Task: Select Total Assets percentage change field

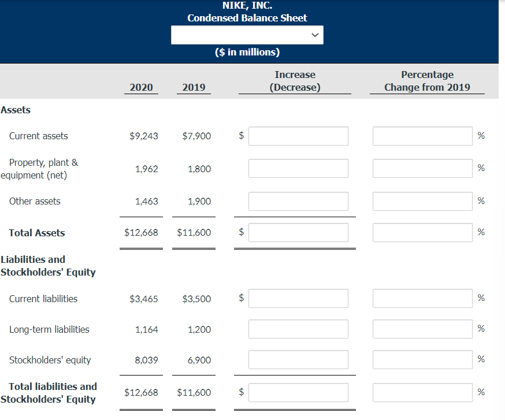Action: [x=422, y=233]
